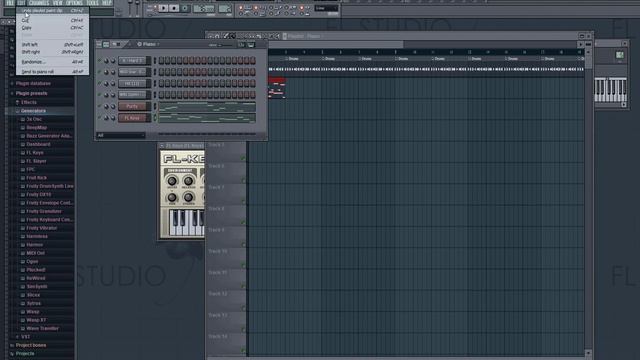Toggle mute LED on Hit channel
This screenshot has width=640, height=360.
(x=99, y=83)
